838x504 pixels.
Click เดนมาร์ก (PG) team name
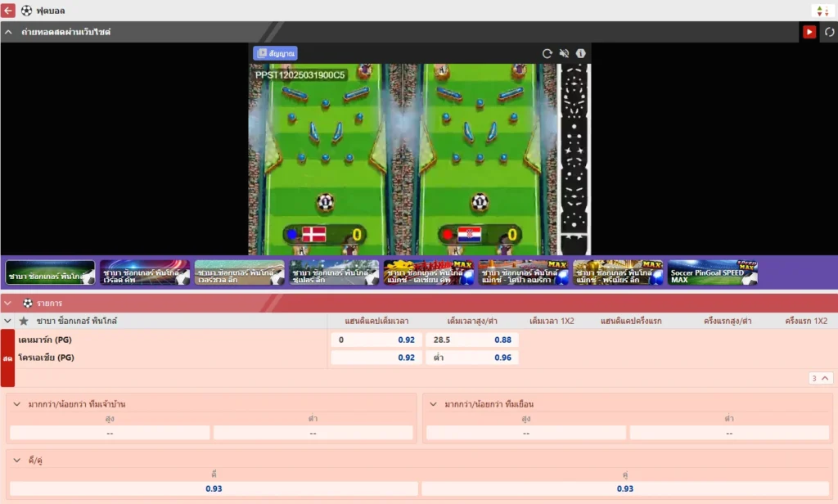coord(45,340)
